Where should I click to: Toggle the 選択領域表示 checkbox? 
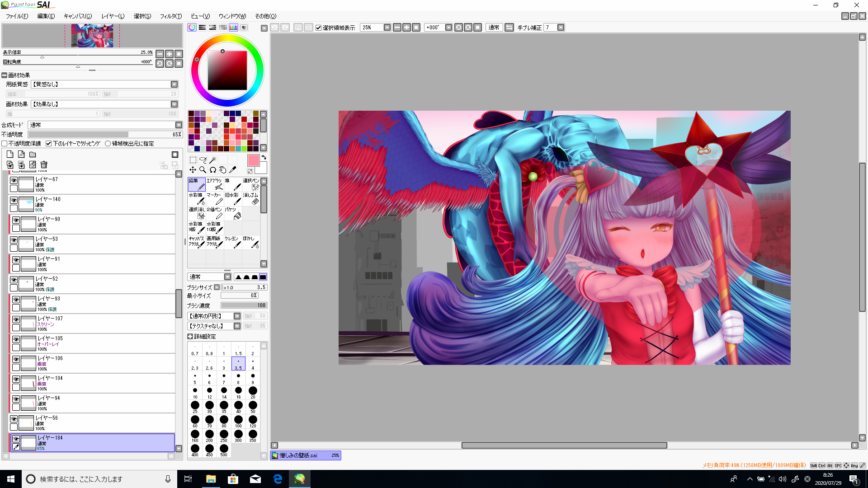(x=319, y=28)
